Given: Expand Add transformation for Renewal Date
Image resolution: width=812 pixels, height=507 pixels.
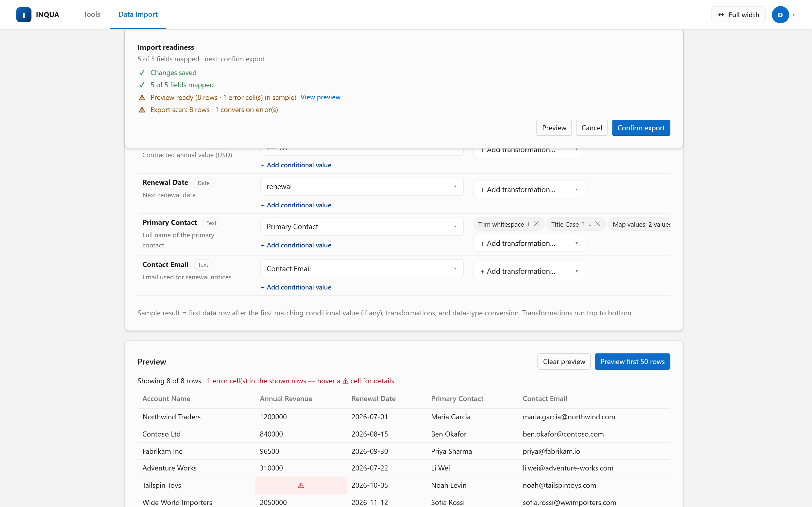Looking at the screenshot, I should click(529, 189).
